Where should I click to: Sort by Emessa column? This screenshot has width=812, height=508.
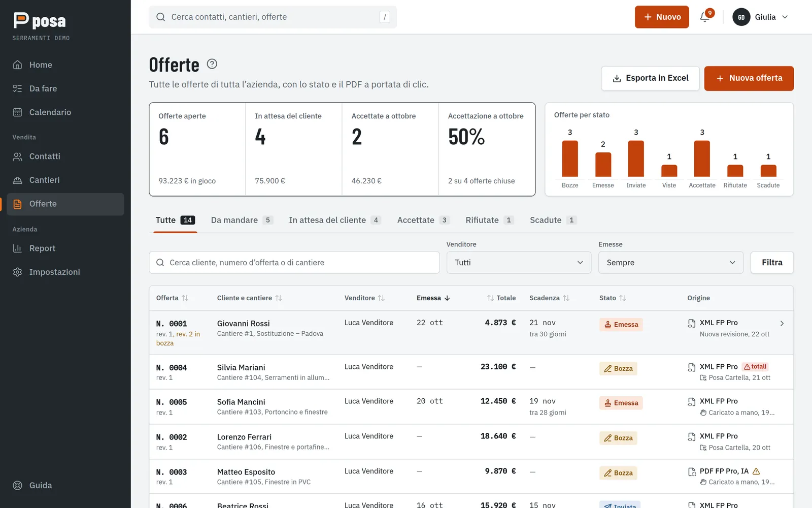coord(433,298)
